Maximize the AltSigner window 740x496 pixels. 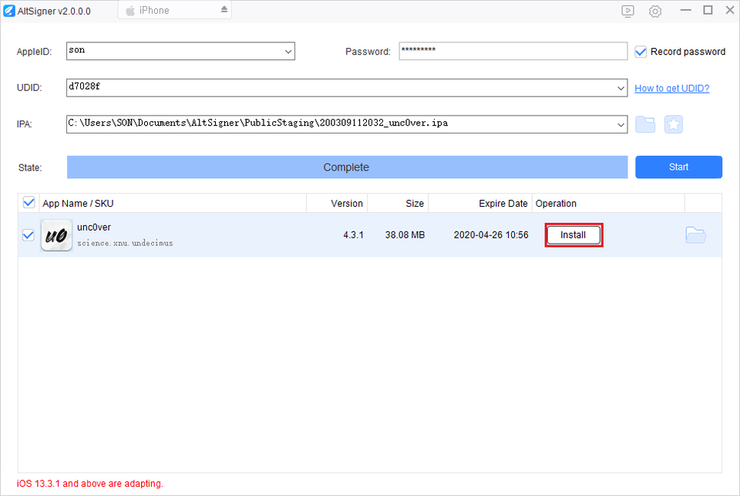(708, 10)
